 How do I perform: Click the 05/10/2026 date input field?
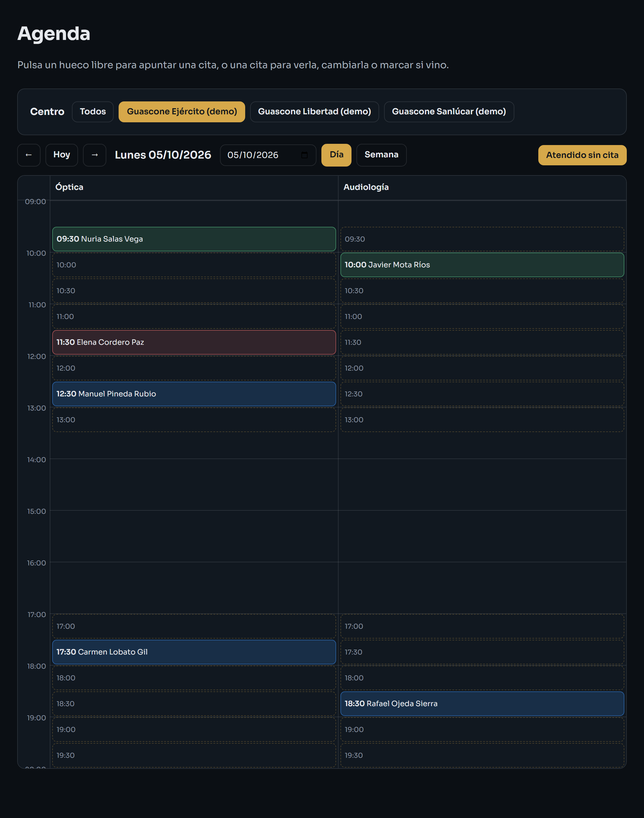(x=268, y=155)
